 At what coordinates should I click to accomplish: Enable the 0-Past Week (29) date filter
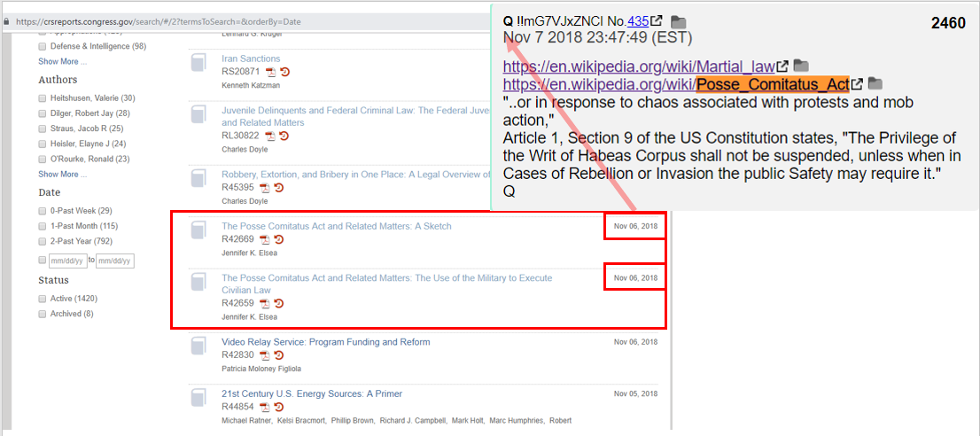[x=42, y=211]
